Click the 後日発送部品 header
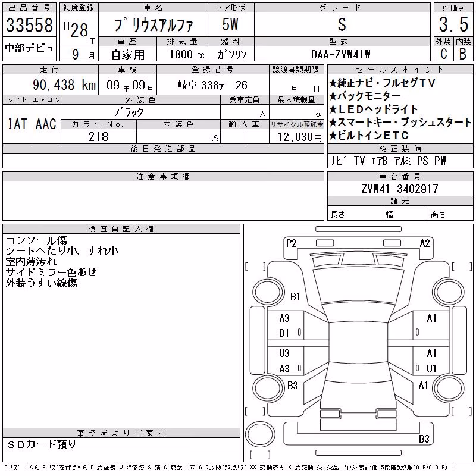 [163, 148]
